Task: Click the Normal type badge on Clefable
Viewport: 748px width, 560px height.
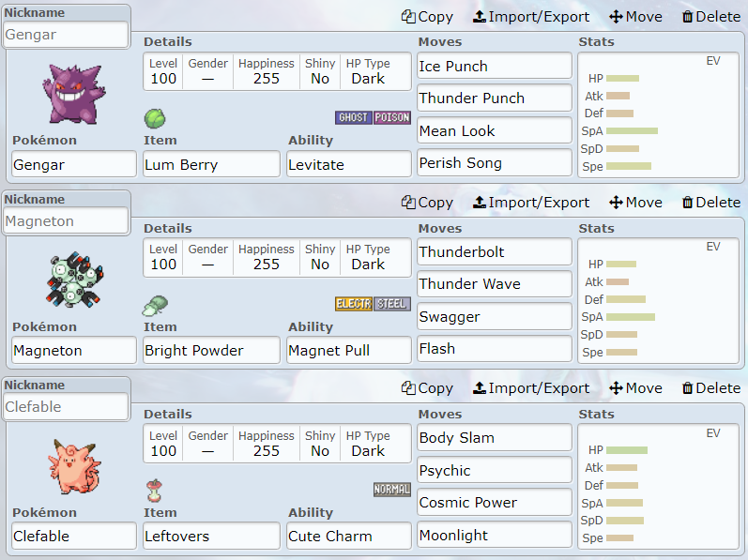Action: (392, 490)
